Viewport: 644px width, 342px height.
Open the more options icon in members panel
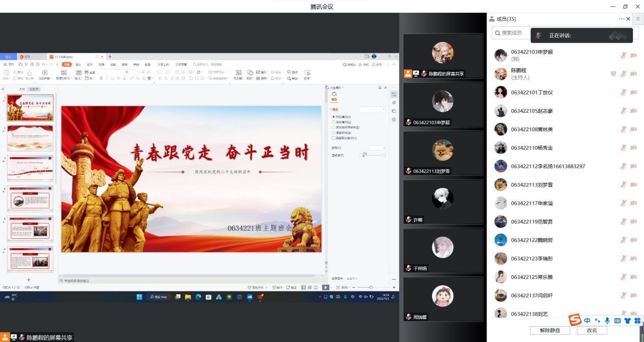621,19
